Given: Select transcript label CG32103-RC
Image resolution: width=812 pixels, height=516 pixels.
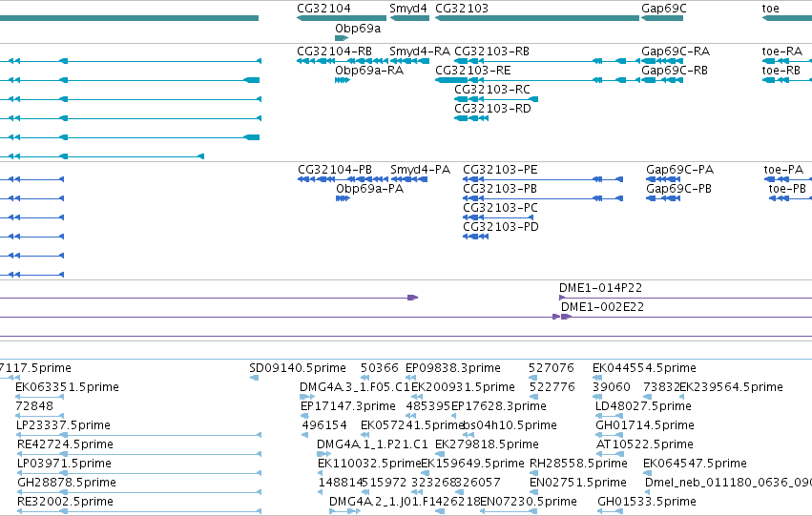Looking at the screenshot, I should click(492, 90).
